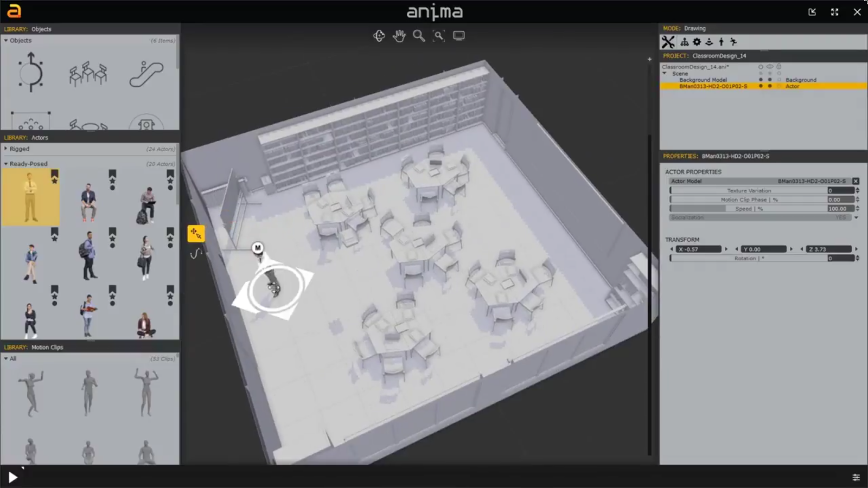The image size is (868, 488).
Task: Collapse the Scene tree node
Action: point(664,73)
